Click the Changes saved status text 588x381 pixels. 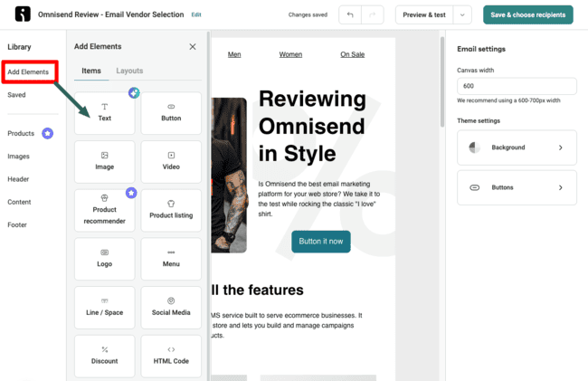click(x=308, y=14)
